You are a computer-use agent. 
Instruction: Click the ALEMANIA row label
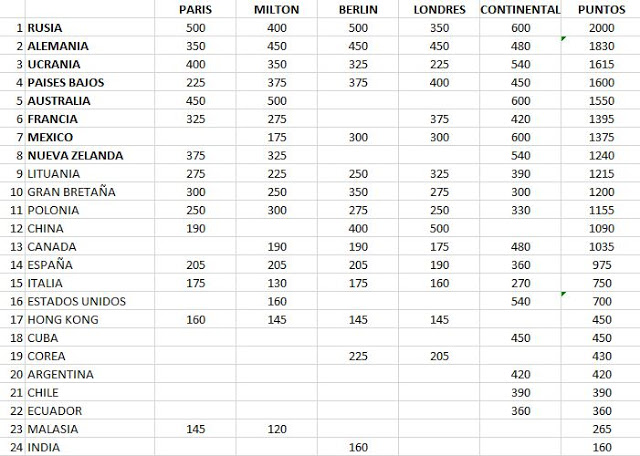(x=58, y=46)
